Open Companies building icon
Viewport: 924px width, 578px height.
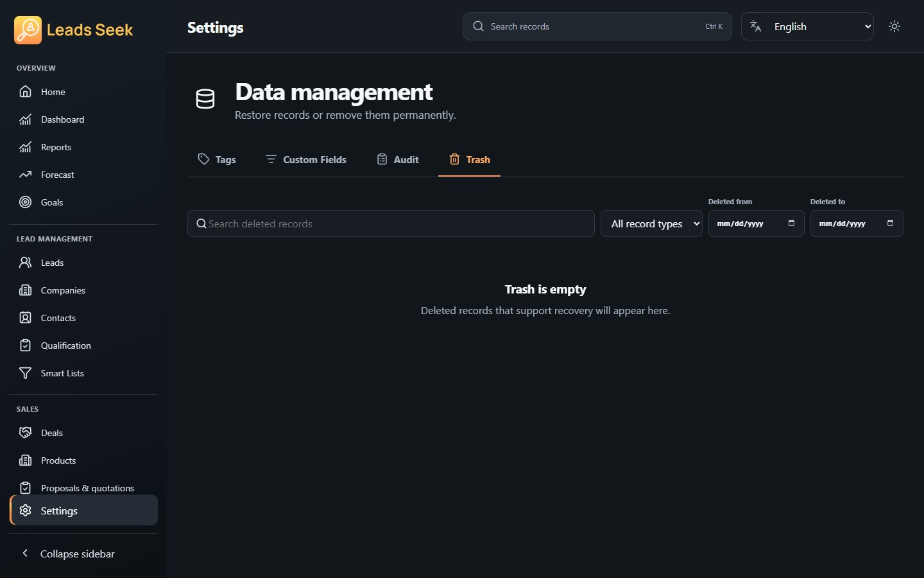tap(25, 290)
